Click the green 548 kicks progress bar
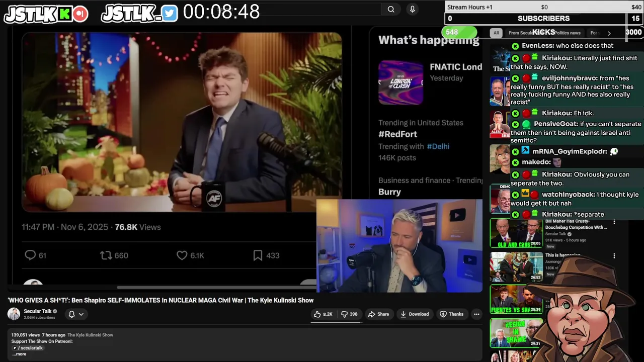The height and width of the screenshot is (362, 644). point(459,32)
